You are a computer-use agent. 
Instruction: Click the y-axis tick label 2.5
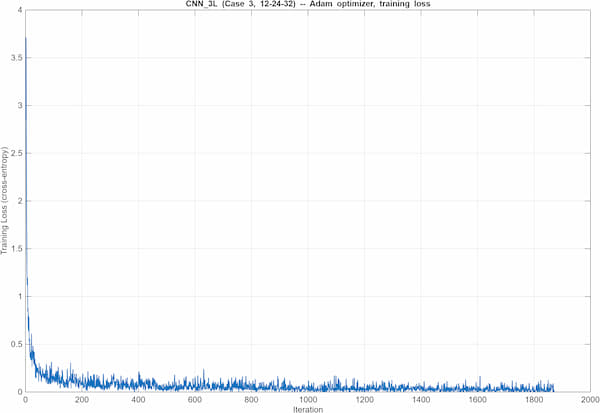coord(16,153)
